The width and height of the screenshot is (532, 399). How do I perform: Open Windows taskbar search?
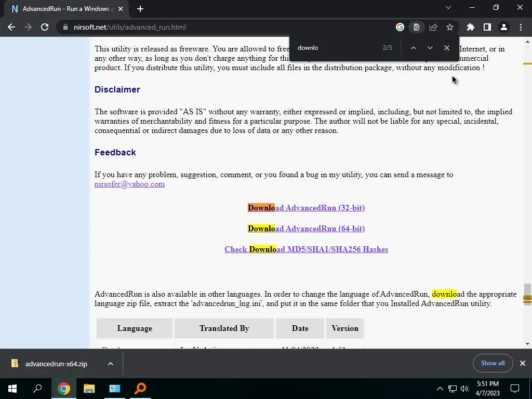click(37, 389)
